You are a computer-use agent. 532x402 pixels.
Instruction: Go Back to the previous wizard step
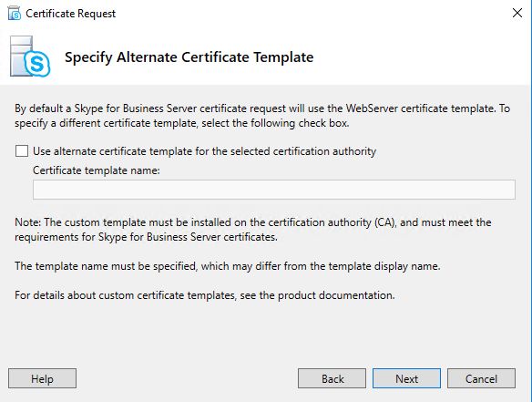(x=332, y=378)
